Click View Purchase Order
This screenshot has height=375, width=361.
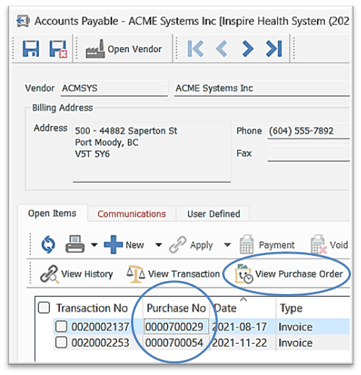tap(289, 274)
